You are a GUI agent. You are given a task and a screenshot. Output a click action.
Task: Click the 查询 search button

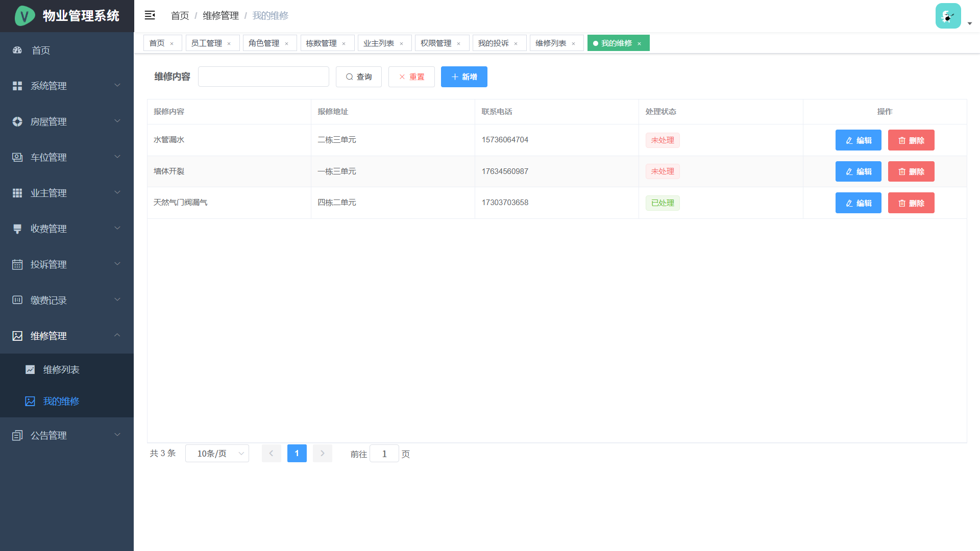click(358, 77)
